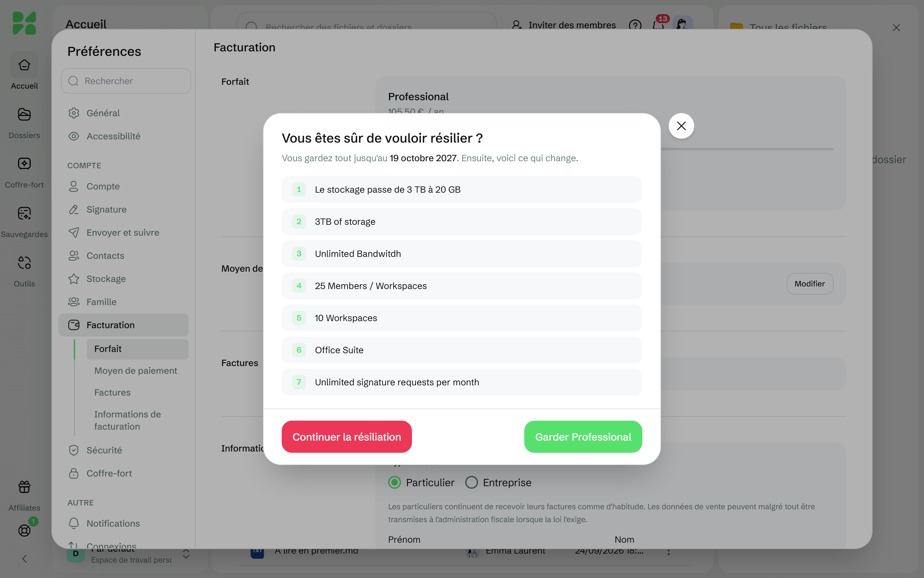Select the Particulier radio option
This screenshot has height=578, width=924.
coord(394,482)
